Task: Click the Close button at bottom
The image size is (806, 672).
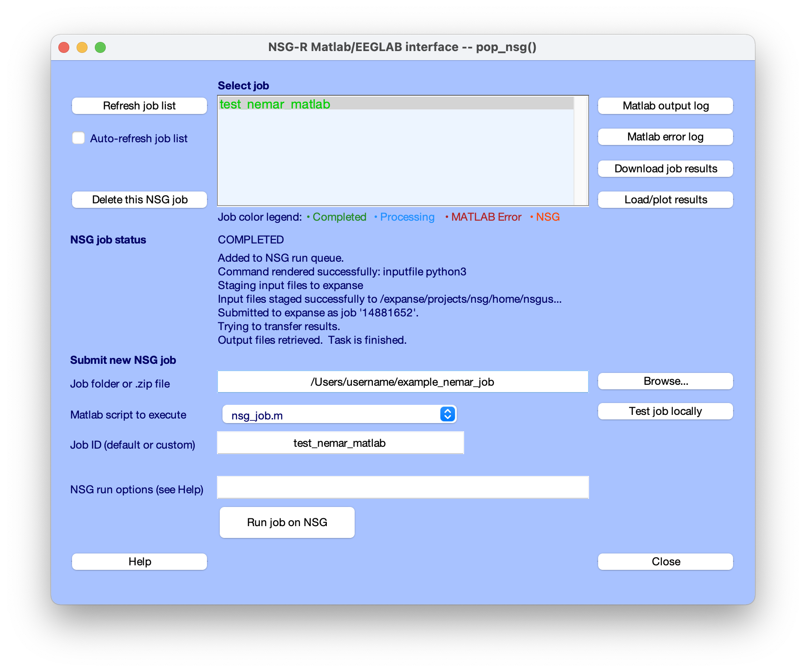Action: click(666, 562)
